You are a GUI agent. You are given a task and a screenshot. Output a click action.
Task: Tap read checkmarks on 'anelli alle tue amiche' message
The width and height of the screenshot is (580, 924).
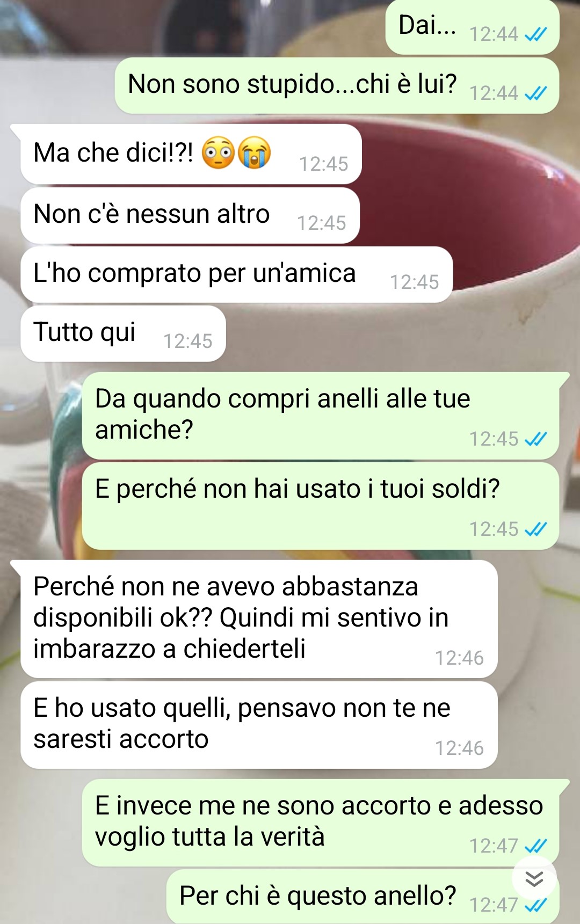[x=535, y=440]
